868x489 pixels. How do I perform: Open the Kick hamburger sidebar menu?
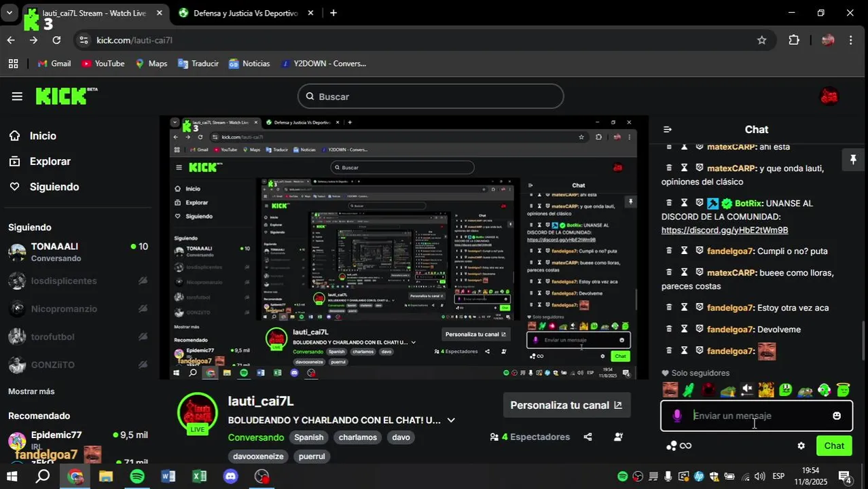pyautogui.click(x=17, y=96)
